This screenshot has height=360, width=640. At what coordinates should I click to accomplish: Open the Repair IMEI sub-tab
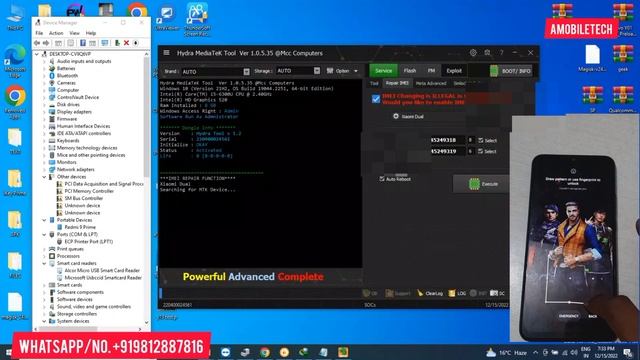397,83
